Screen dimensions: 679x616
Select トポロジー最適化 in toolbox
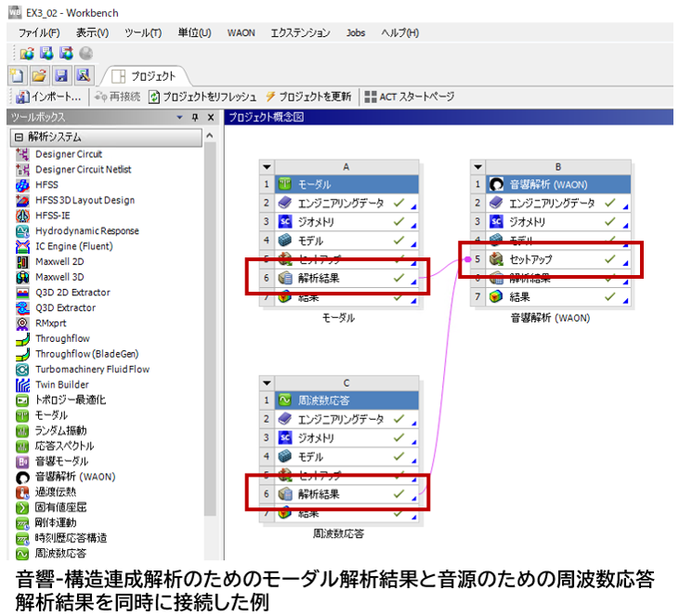click(71, 400)
